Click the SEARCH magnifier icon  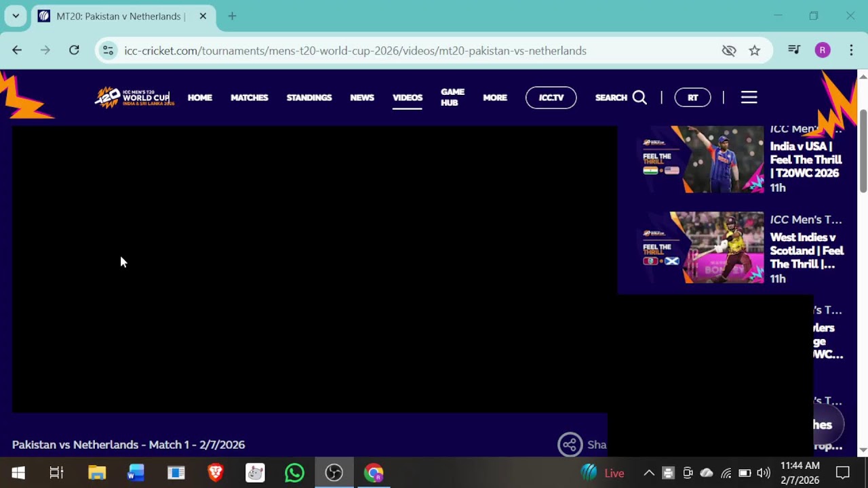coord(639,98)
